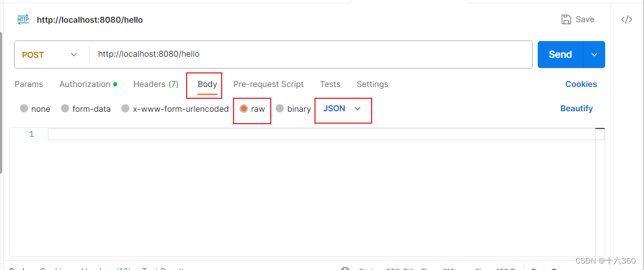The width and height of the screenshot is (644, 270).
Task: Click the HTTP request type icon
Action: tap(23, 19)
